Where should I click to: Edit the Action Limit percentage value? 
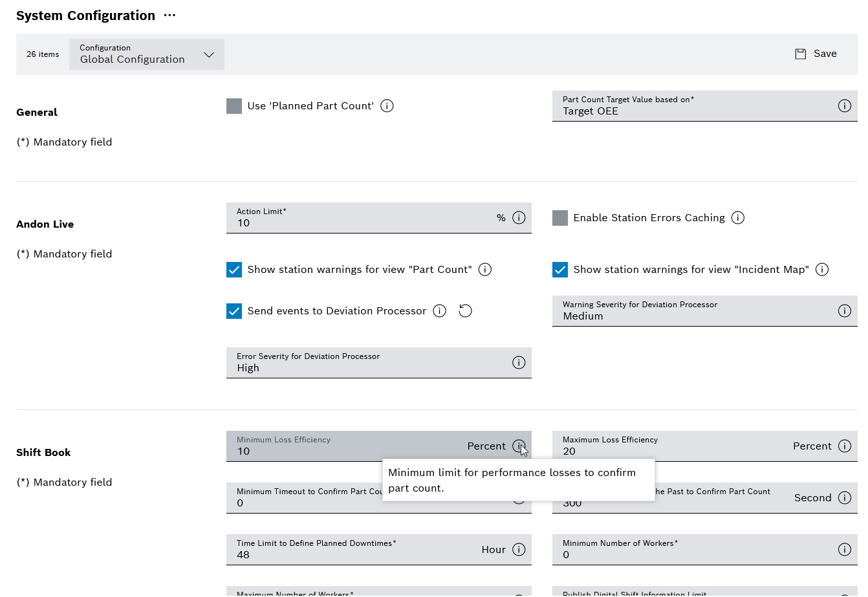click(x=323, y=223)
